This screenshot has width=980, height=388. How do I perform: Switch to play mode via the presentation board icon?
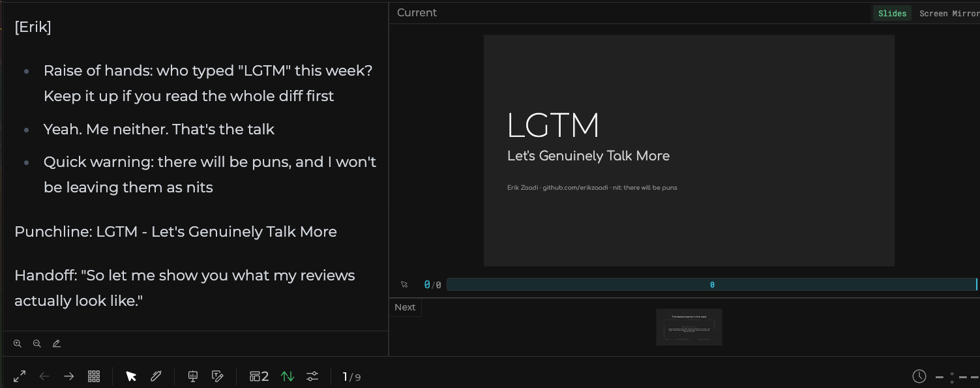point(193,376)
